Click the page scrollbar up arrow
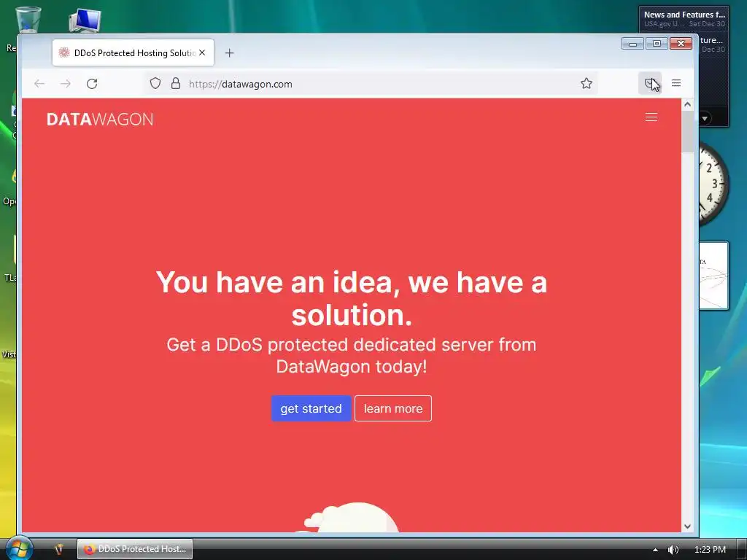747x560 pixels. pos(687,104)
